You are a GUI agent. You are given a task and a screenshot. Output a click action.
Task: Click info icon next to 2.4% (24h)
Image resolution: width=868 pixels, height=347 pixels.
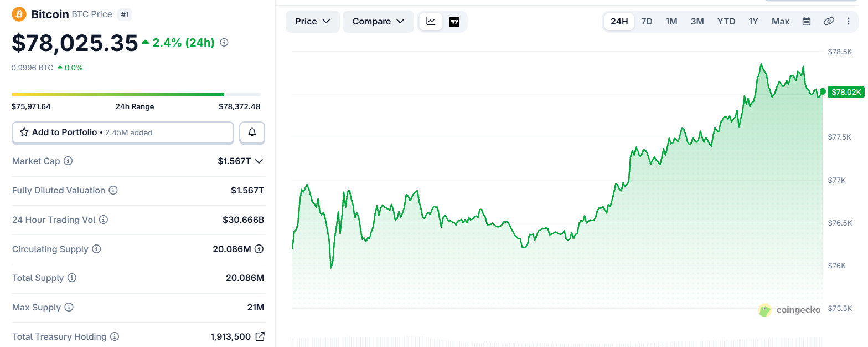point(224,43)
